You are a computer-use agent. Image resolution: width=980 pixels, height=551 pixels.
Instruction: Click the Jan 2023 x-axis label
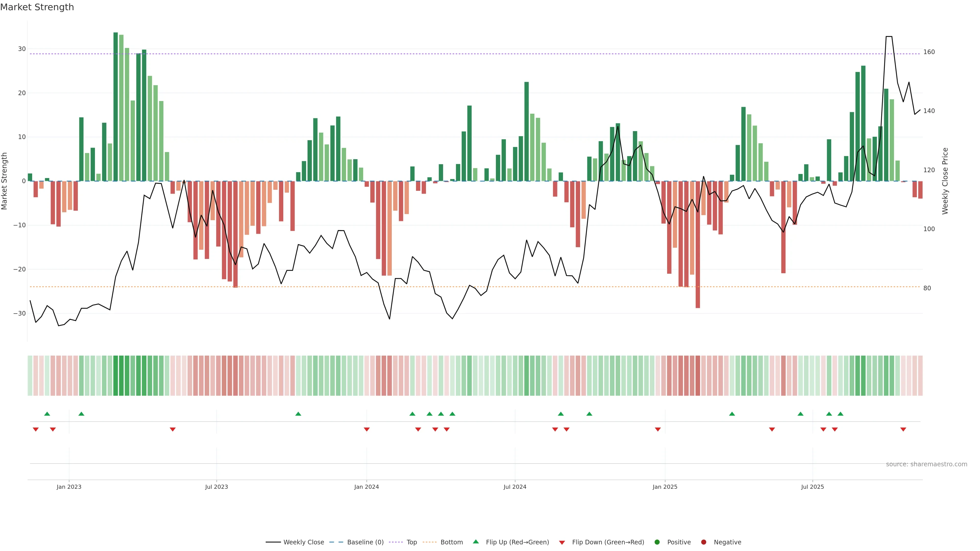click(69, 487)
